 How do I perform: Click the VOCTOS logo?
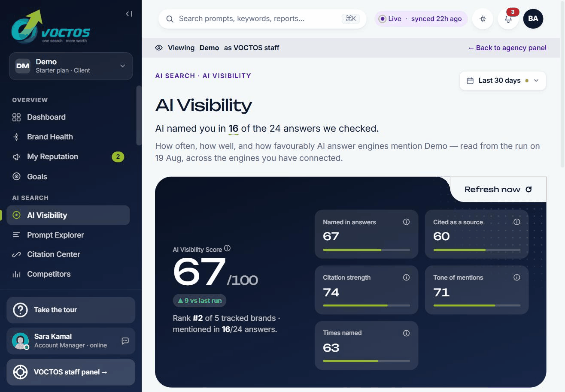(x=51, y=27)
